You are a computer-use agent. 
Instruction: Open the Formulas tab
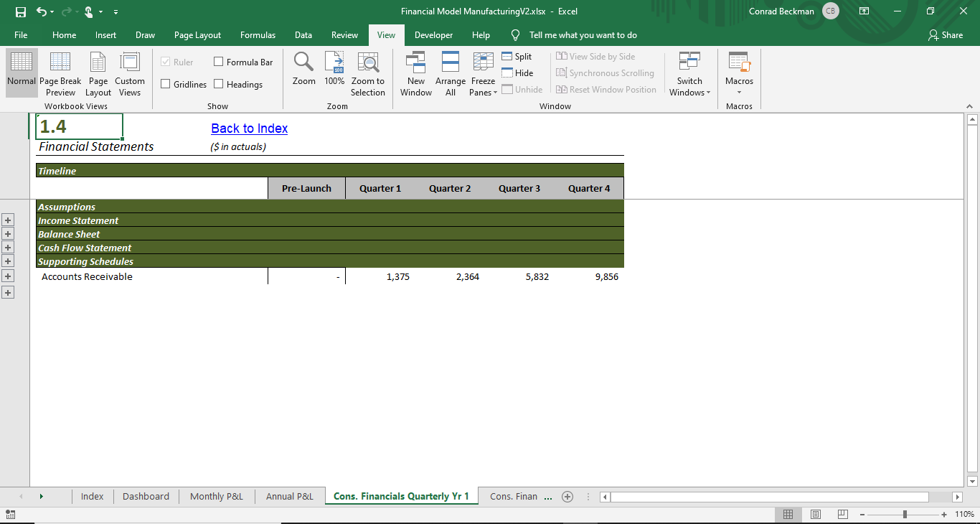point(258,35)
